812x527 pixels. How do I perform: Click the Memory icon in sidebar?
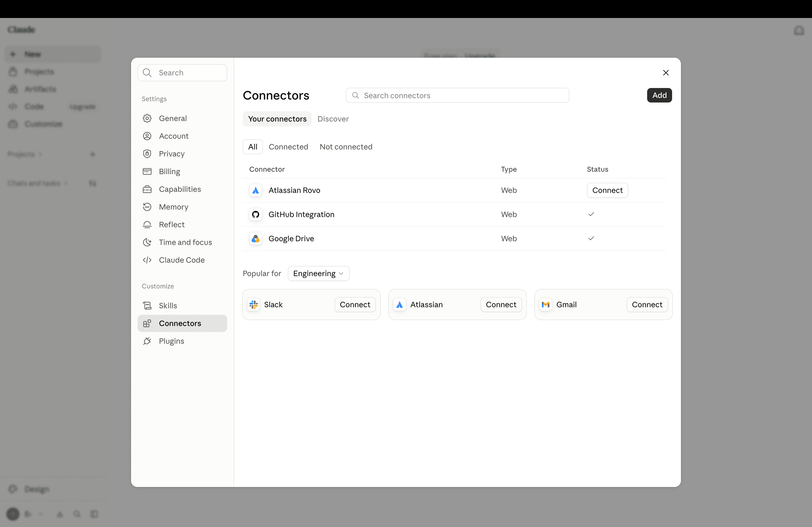pyautogui.click(x=147, y=207)
